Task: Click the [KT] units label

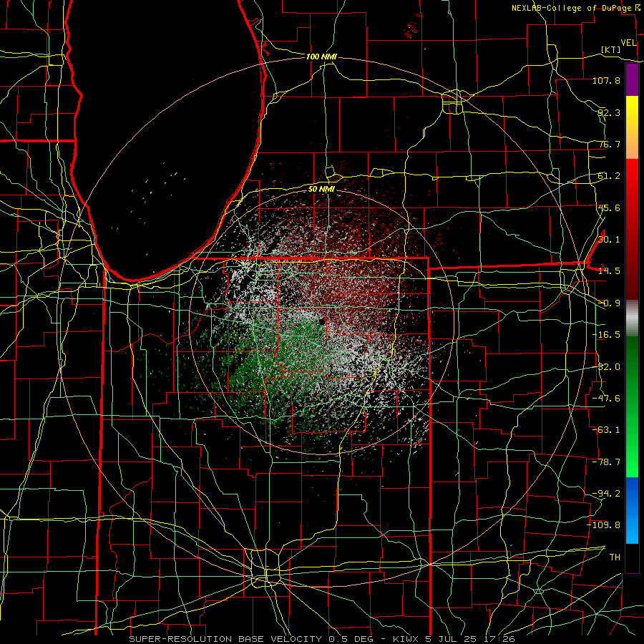Action: point(610,49)
